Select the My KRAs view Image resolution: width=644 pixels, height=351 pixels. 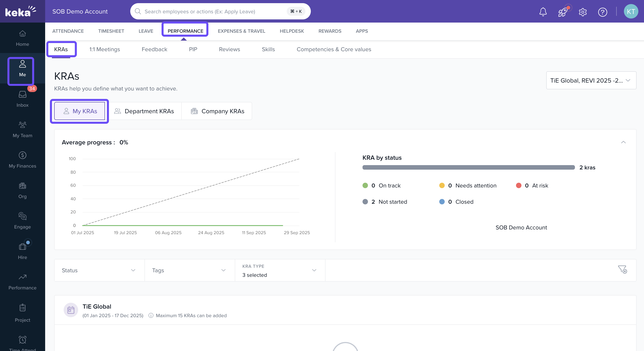80,111
